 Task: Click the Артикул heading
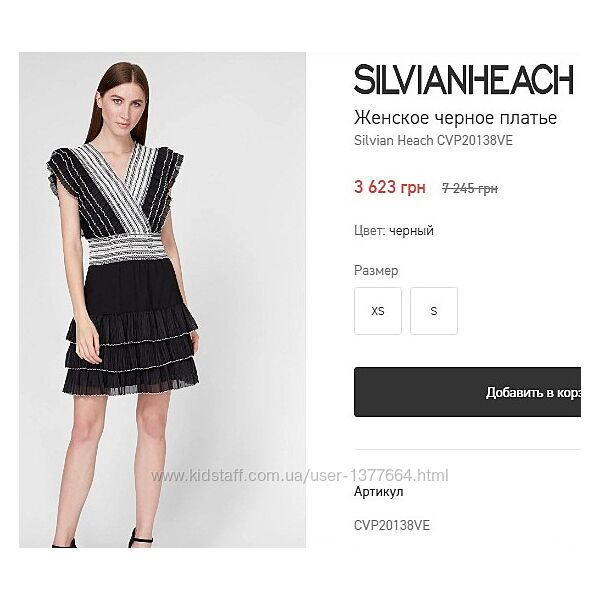pyautogui.click(x=378, y=491)
